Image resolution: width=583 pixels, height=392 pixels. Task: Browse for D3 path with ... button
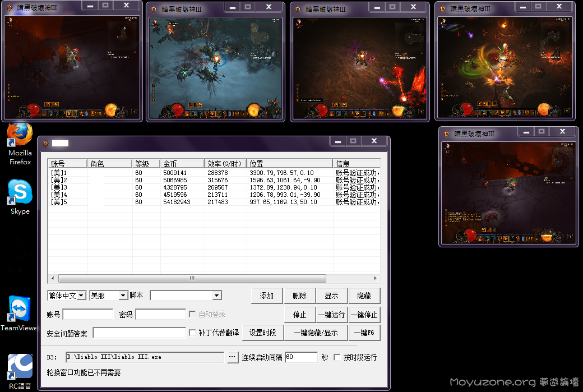[233, 357]
